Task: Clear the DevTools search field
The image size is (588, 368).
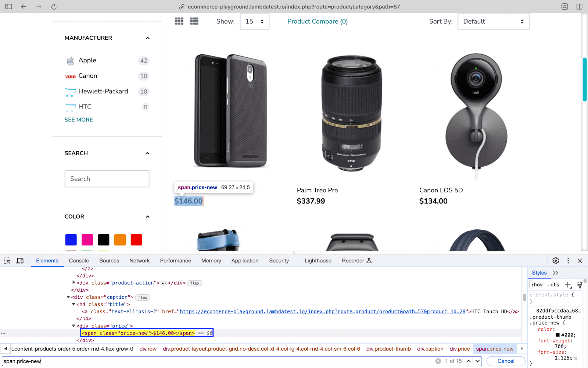Action: [438, 361]
